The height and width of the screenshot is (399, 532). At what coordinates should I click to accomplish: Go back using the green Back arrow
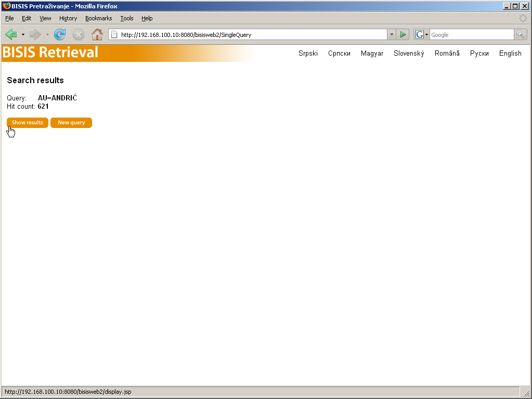(11, 34)
